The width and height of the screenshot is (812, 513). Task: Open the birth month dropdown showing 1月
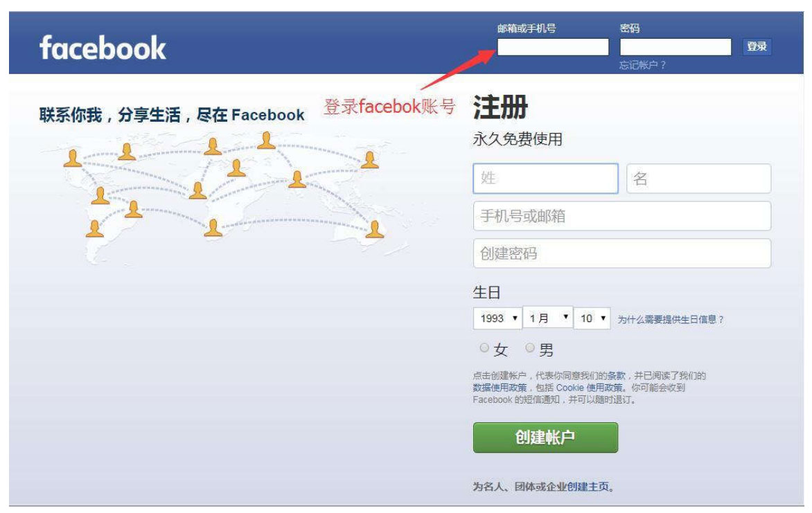(x=548, y=317)
